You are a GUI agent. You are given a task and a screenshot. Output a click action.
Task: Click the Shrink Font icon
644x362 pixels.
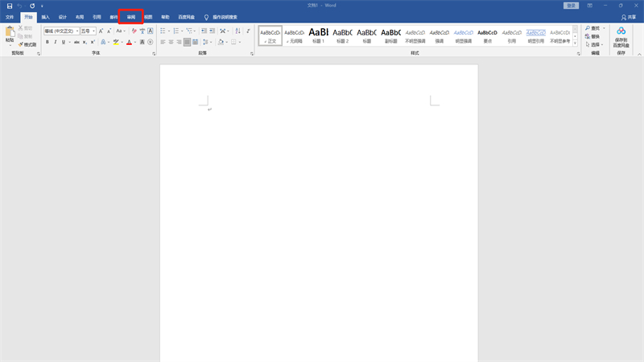[x=109, y=31]
